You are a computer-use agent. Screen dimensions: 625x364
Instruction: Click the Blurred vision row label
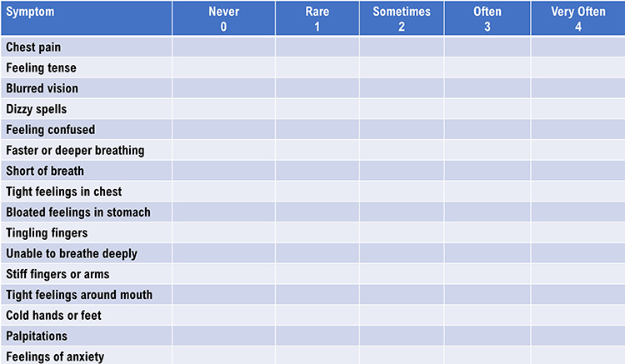point(42,88)
